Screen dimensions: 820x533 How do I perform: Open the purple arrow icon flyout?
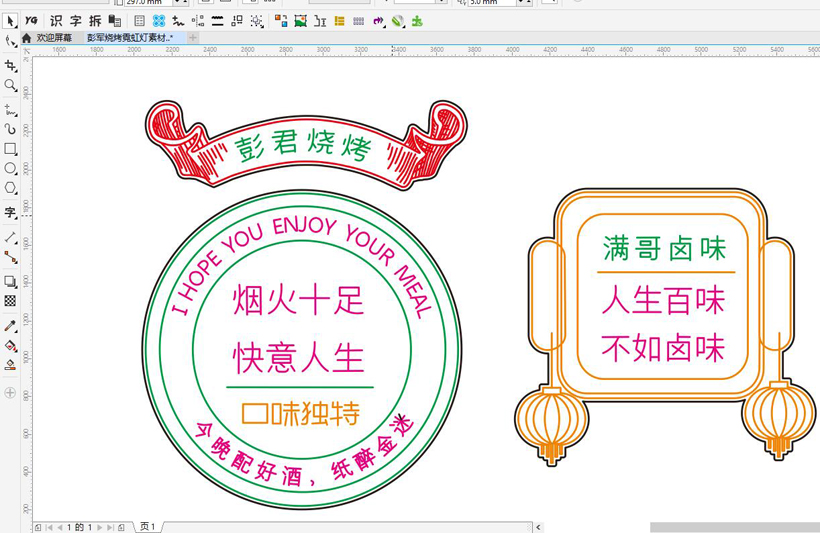pos(379,21)
